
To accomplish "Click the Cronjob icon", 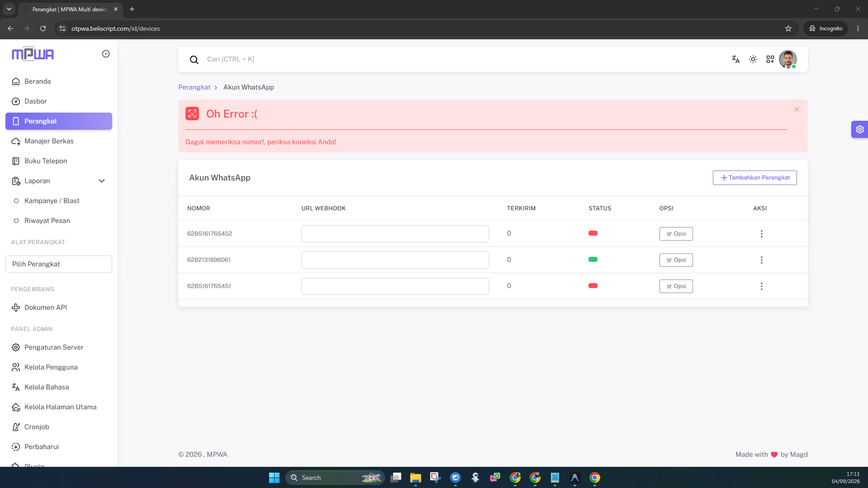I will [x=16, y=427].
